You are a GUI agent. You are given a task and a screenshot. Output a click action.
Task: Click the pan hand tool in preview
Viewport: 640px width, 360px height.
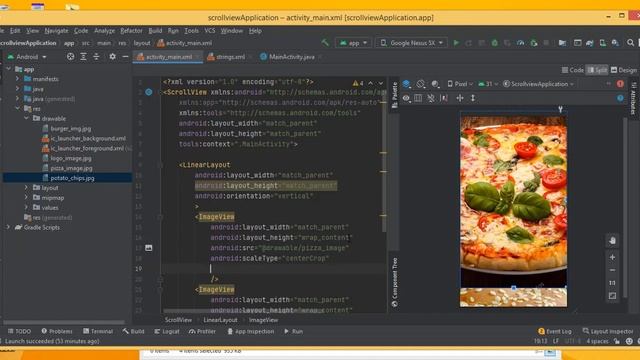tap(612, 240)
